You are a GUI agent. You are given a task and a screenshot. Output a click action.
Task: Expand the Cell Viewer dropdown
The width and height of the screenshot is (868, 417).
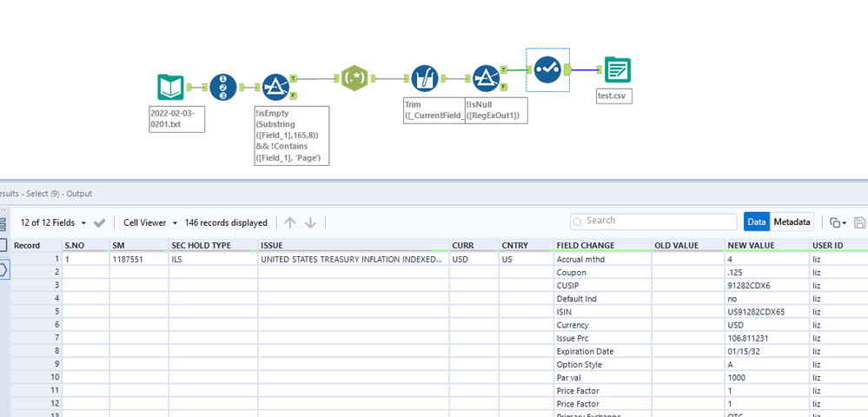pyautogui.click(x=149, y=223)
